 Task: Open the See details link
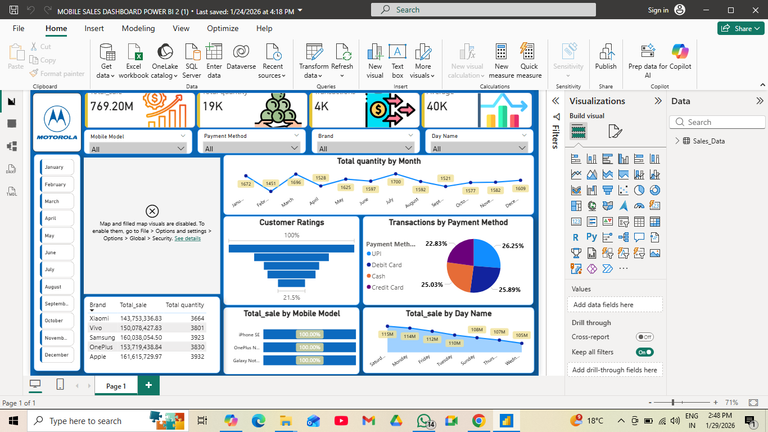188,239
